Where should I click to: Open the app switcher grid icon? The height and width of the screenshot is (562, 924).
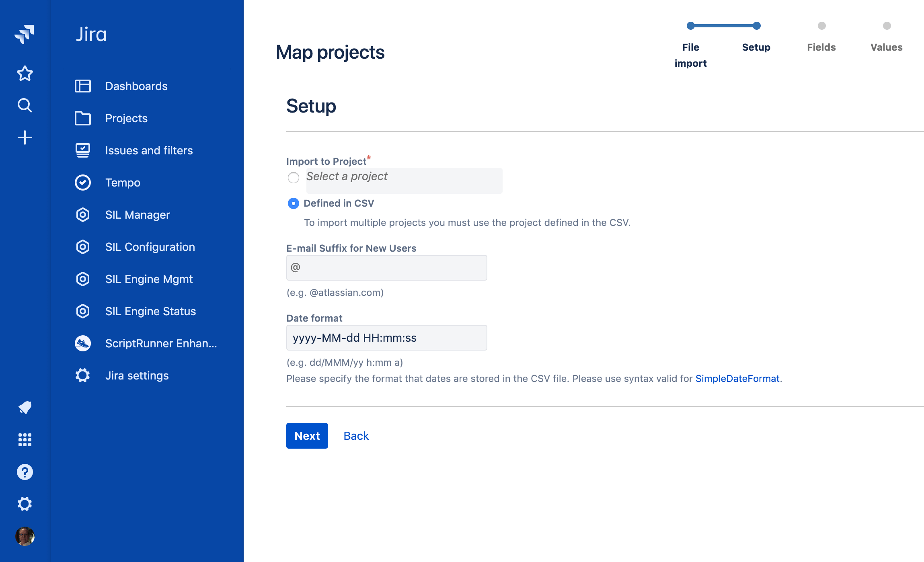tap(25, 440)
